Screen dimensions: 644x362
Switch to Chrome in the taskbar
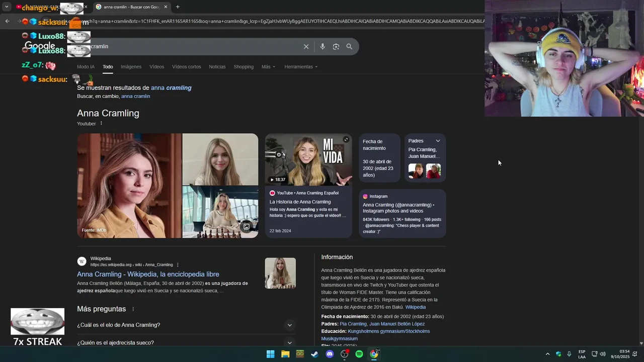(x=374, y=354)
